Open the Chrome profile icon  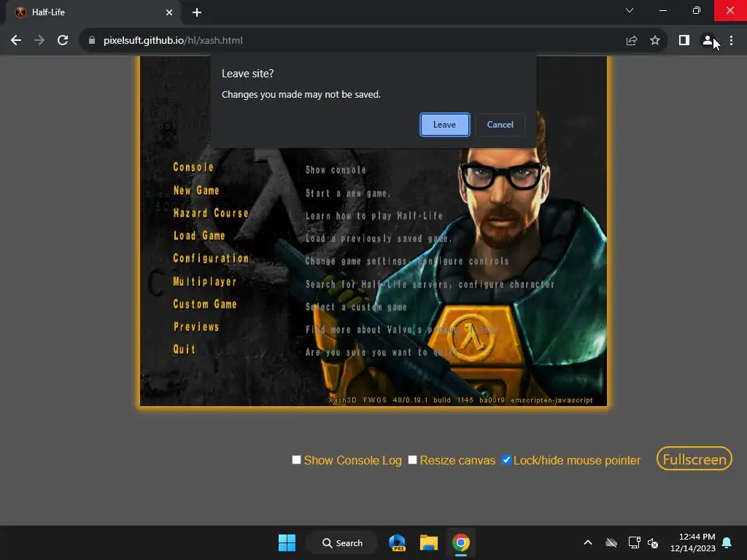tap(708, 41)
